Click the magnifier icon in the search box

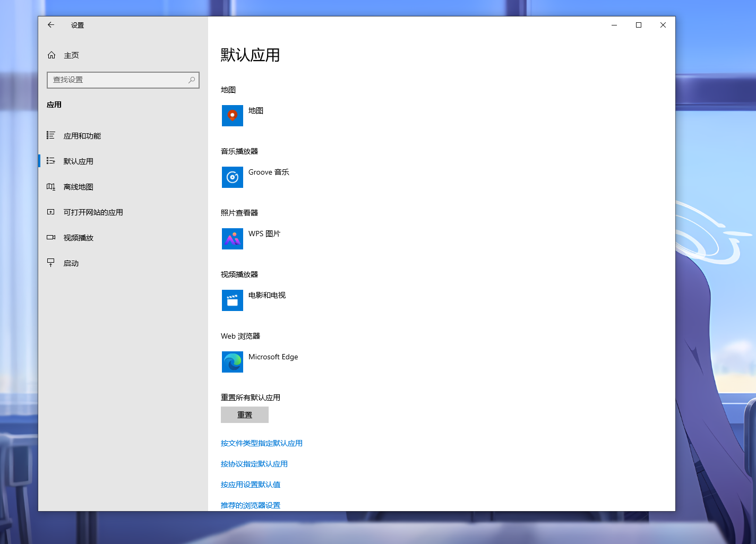click(192, 80)
